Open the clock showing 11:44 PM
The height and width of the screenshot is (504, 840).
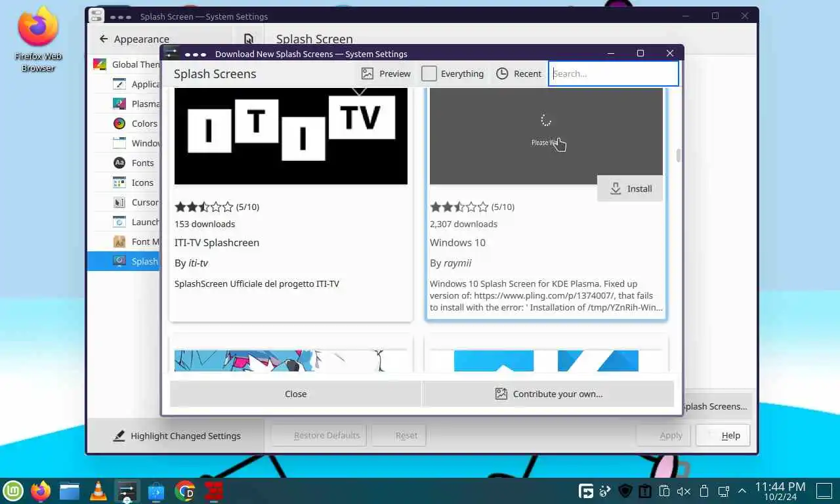(780, 491)
